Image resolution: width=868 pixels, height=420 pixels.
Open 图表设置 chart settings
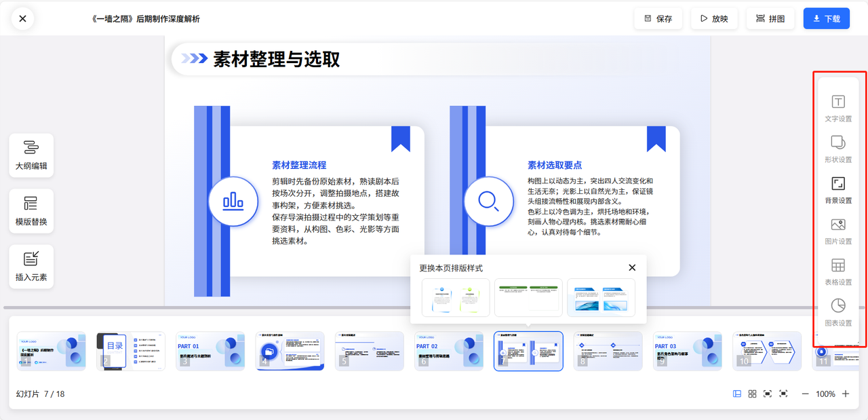838,312
